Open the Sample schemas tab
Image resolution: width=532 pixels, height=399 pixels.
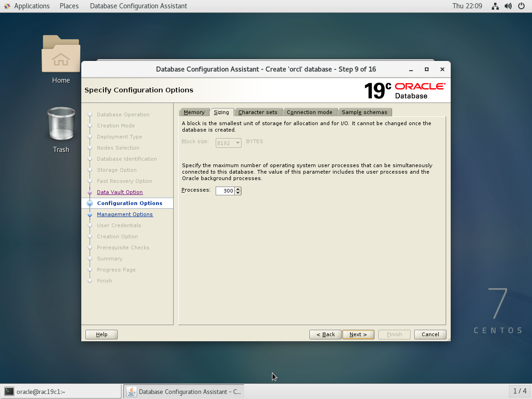365,112
